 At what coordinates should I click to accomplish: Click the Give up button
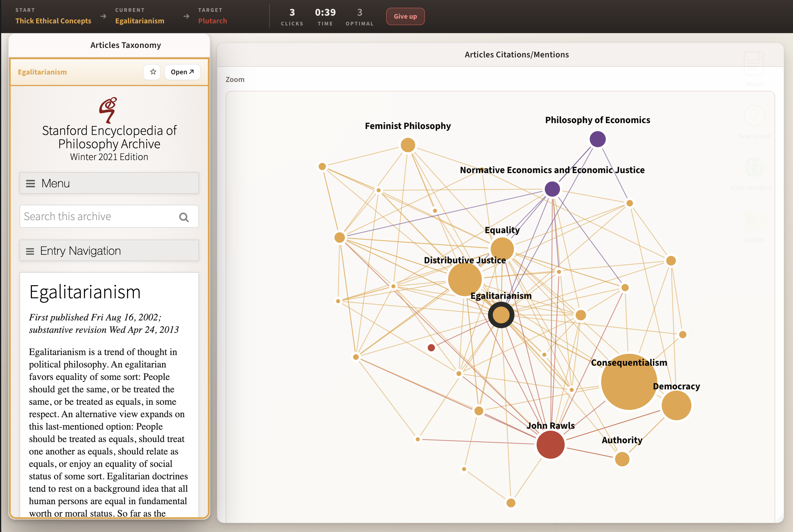pos(405,16)
